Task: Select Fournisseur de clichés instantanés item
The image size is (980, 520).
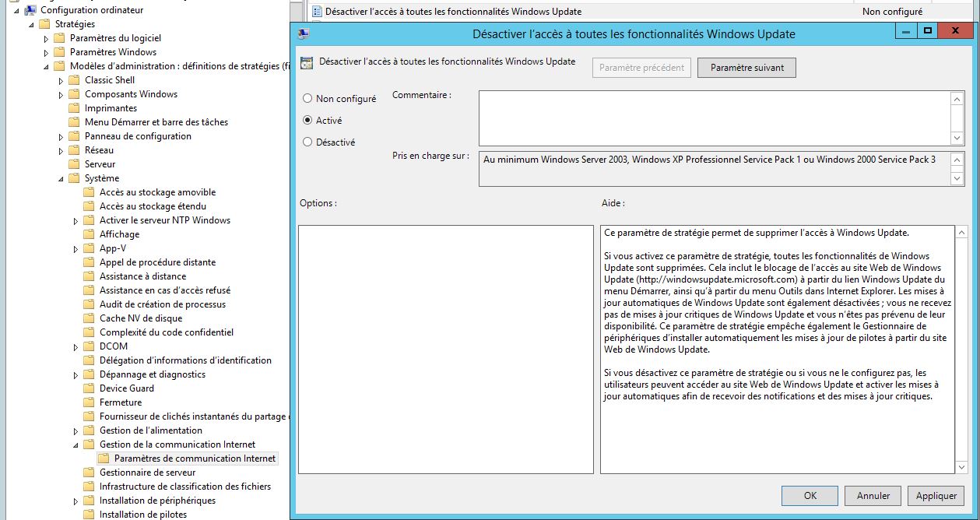Action: tap(194, 416)
